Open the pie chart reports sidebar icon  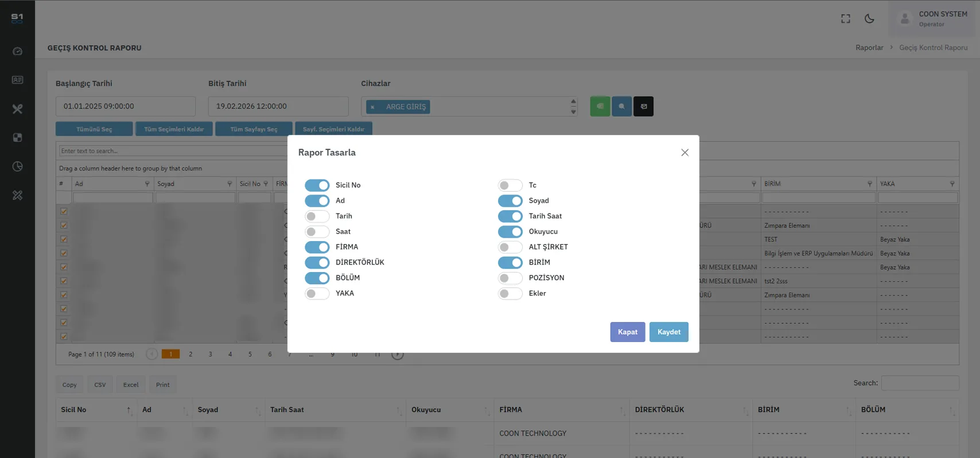click(x=17, y=166)
